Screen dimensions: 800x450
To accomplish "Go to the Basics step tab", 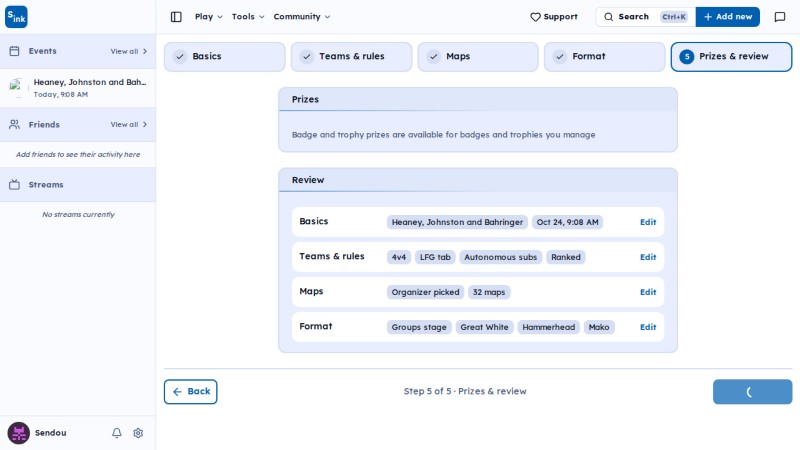I will [224, 57].
